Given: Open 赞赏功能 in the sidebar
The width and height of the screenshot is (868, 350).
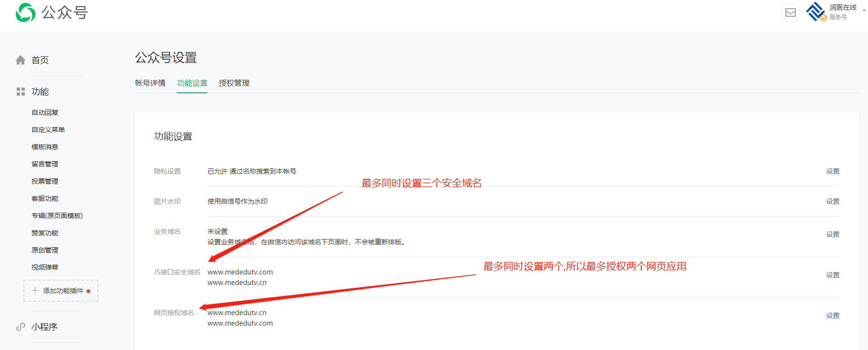Looking at the screenshot, I should coord(45,233).
